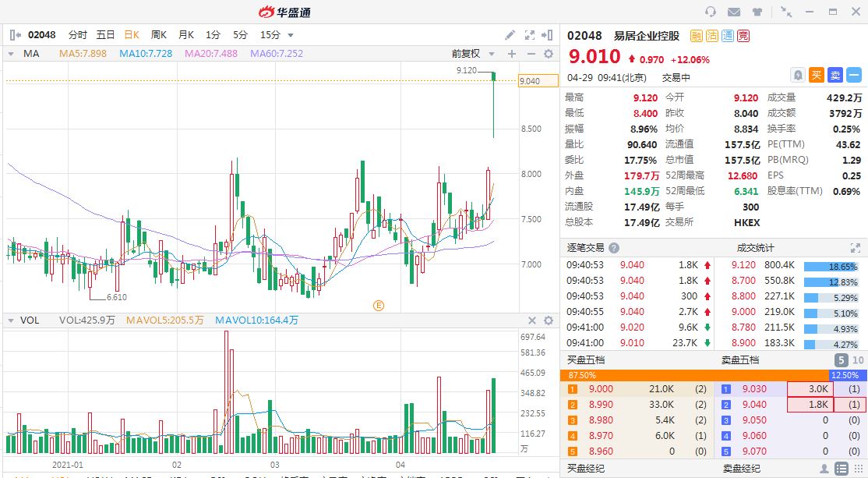Click the MA20:7.488 label
Viewport: 868px width, 478px height.
[211, 54]
